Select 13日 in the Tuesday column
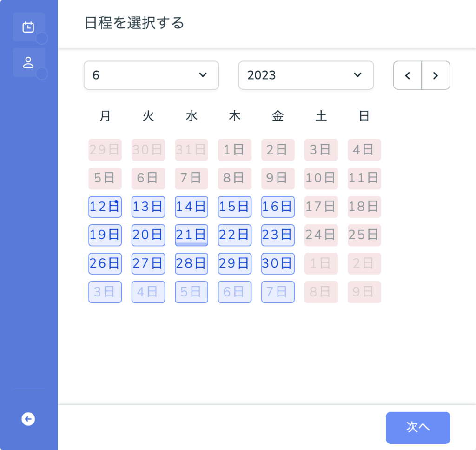This screenshot has width=476, height=450. tap(148, 207)
